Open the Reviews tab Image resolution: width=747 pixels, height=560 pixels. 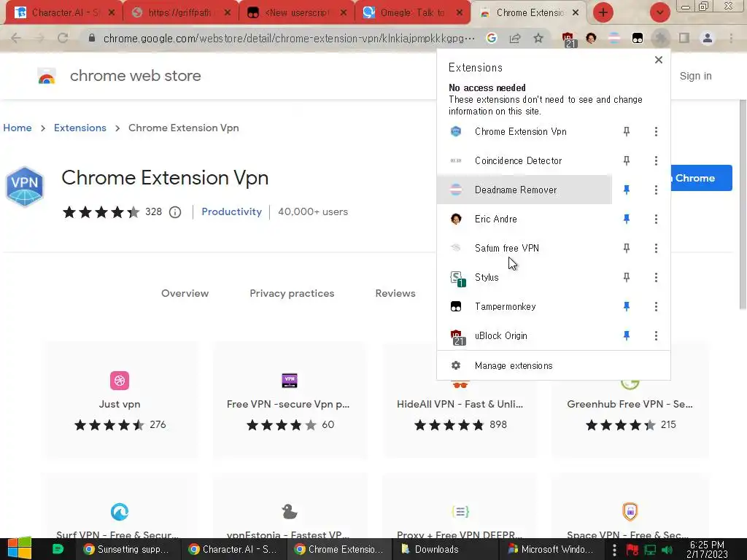click(395, 293)
